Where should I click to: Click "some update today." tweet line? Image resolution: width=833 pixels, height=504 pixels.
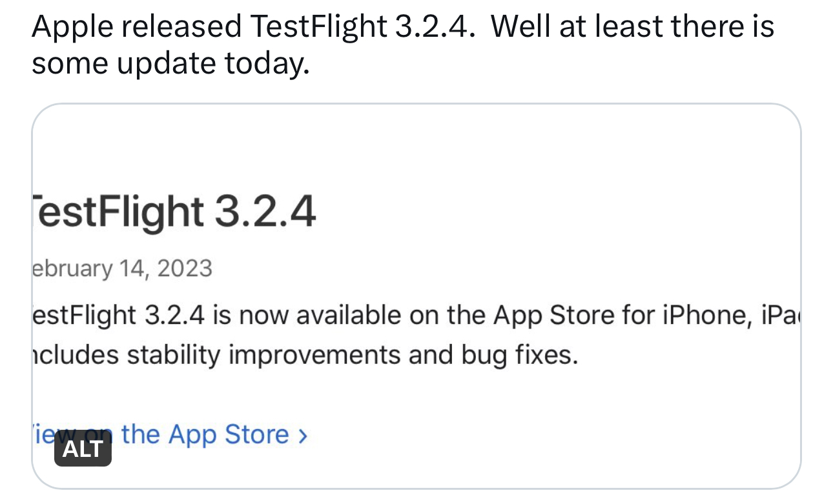(x=170, y=63)
